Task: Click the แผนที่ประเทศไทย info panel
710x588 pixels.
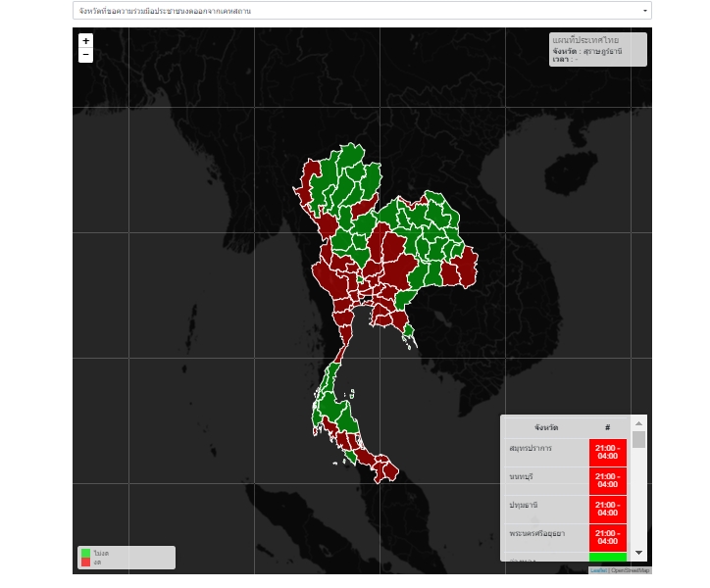Action: (x=597, y=49)
